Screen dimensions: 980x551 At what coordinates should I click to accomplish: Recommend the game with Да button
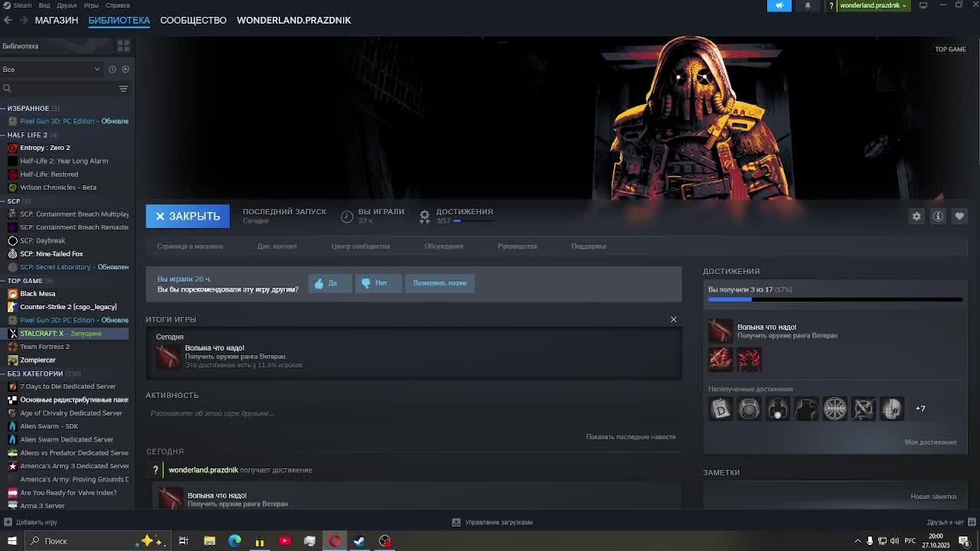point(329,283)
